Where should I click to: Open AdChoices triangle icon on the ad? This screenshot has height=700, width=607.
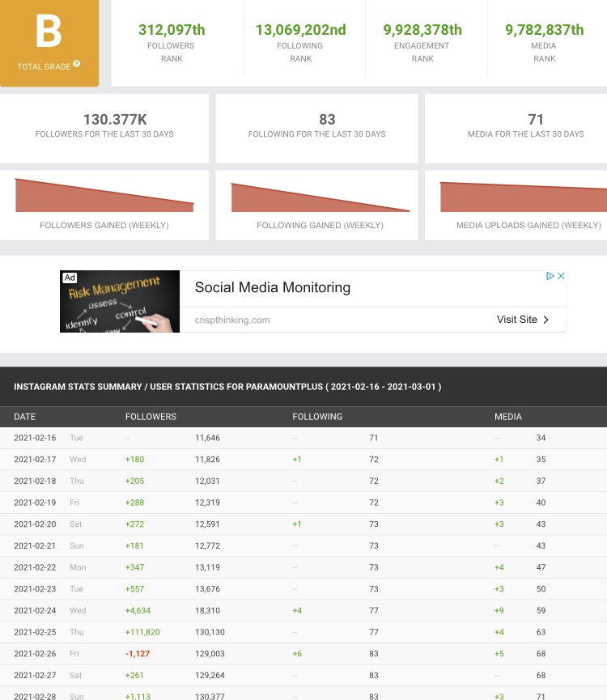(x=550, y=276)
